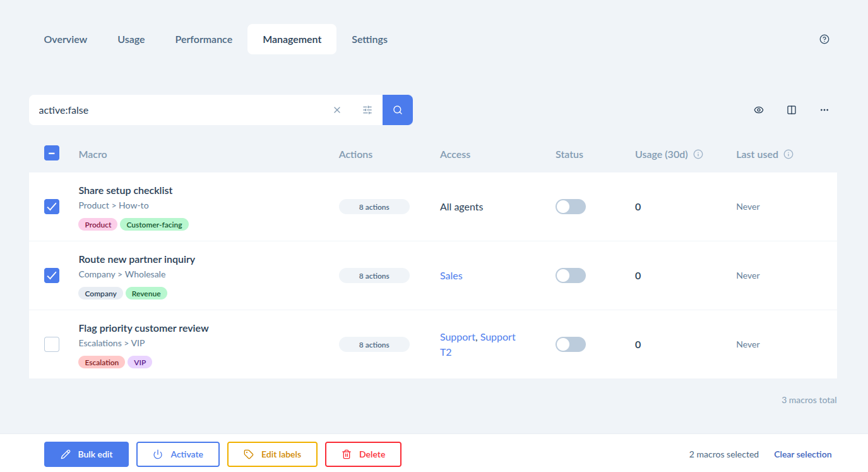Open the three-dots more options menu
Viewport: 868px width, 472px height.
(x=824, y=110)
